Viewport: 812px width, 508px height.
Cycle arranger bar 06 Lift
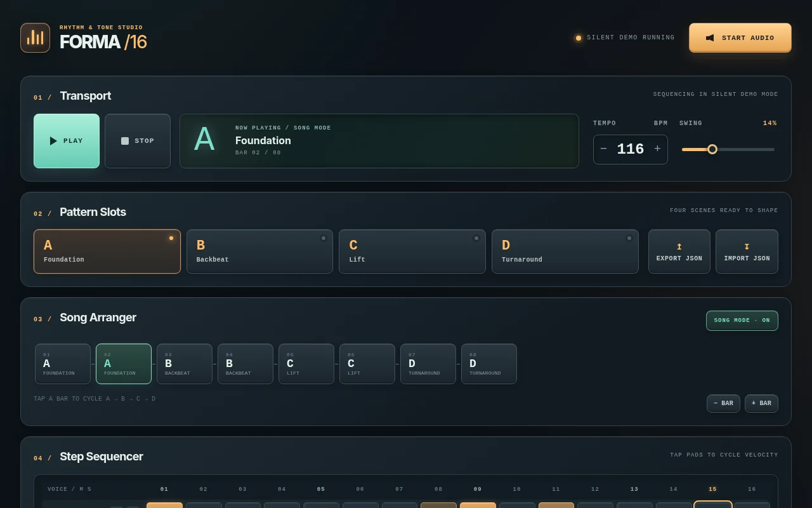pos(367,364)
